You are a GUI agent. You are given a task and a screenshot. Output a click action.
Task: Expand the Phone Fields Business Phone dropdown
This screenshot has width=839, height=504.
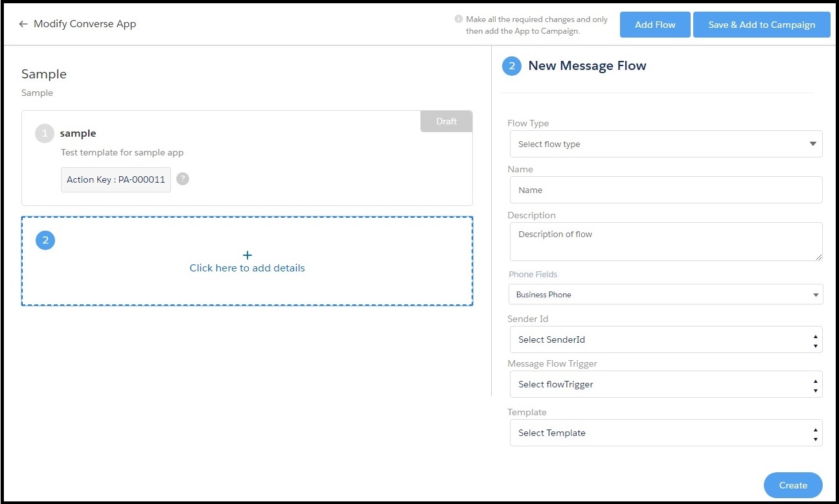(x=665, y=294)
